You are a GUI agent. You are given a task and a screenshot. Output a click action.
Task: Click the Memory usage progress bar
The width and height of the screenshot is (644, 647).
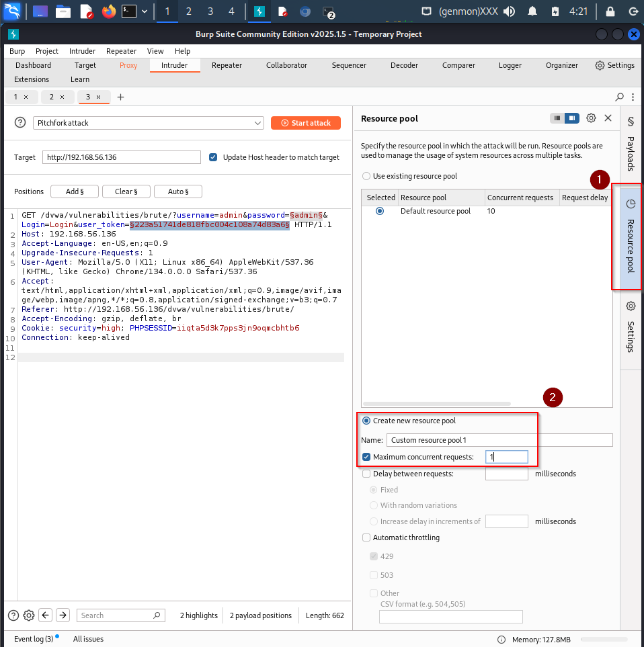point(605,640)
